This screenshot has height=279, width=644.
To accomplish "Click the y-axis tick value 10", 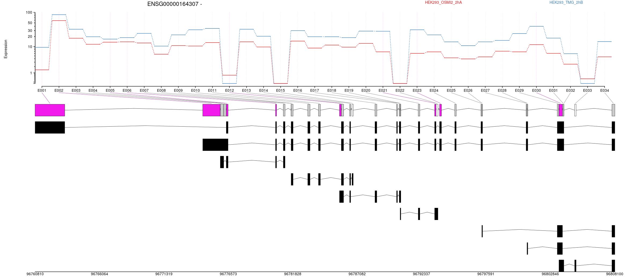I will [30, 47].
